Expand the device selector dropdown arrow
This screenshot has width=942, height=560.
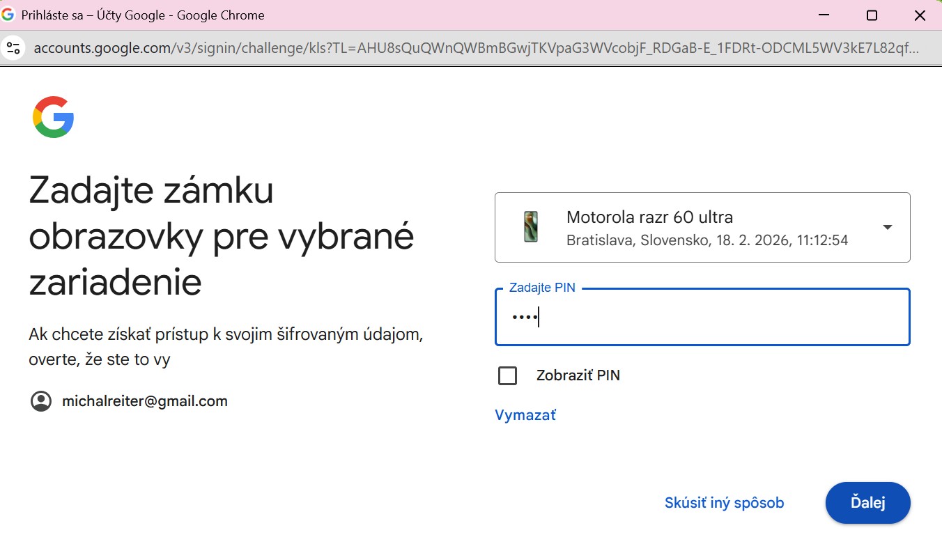pyautogui.click(x=887, y=228)
